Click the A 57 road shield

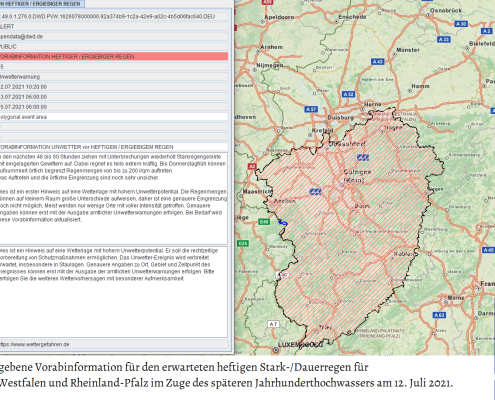pyautogui.click(x=311, y=109)
